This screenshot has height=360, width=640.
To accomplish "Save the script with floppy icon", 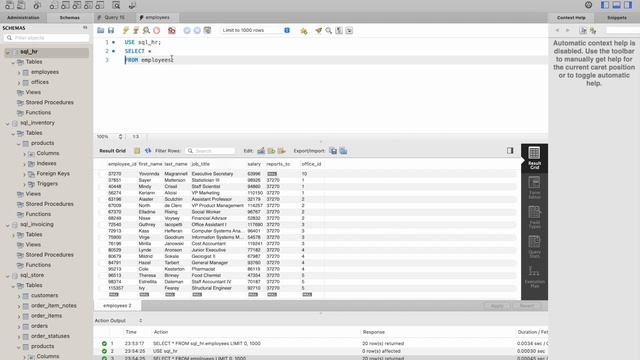I will pyautogui.click(x=111, y=30).
